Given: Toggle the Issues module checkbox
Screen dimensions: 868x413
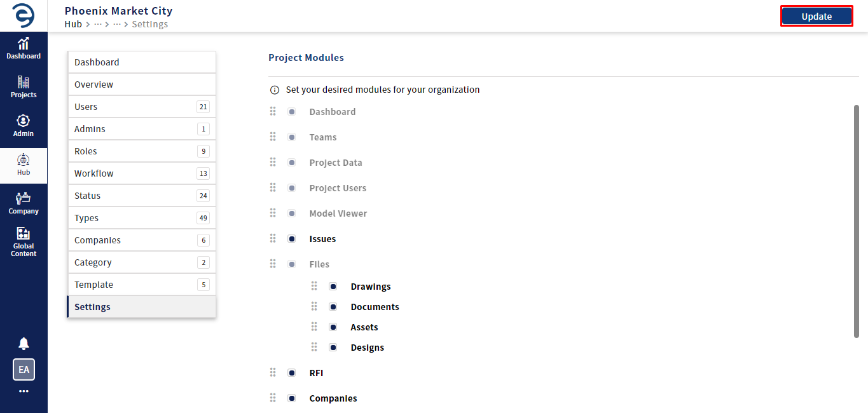Looking at the screenshot, I should [x=292, y=239].
